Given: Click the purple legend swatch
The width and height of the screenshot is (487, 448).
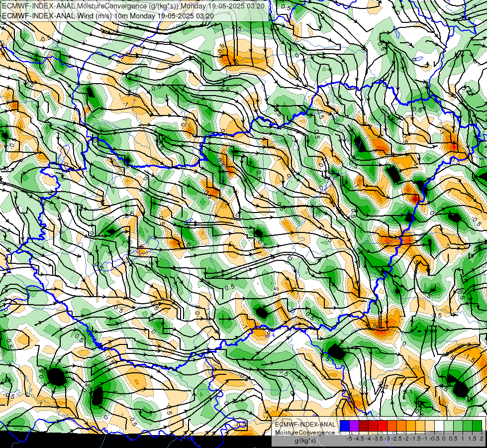Looking at the screenshot, I should 354,426.
